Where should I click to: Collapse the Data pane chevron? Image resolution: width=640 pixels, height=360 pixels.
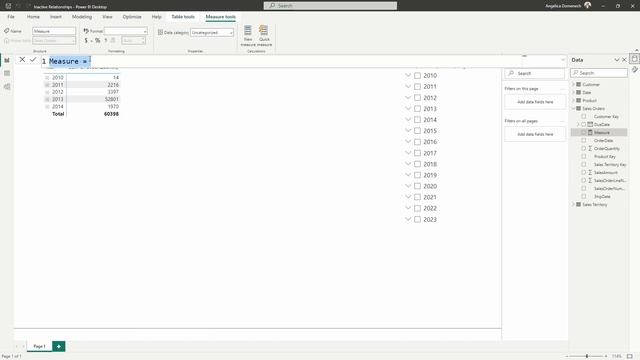pyautogui.click(x=617, y=60)
